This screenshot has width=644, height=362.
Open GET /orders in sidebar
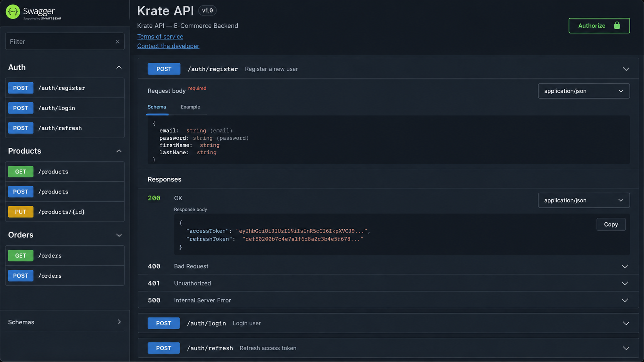pos(65,255)
